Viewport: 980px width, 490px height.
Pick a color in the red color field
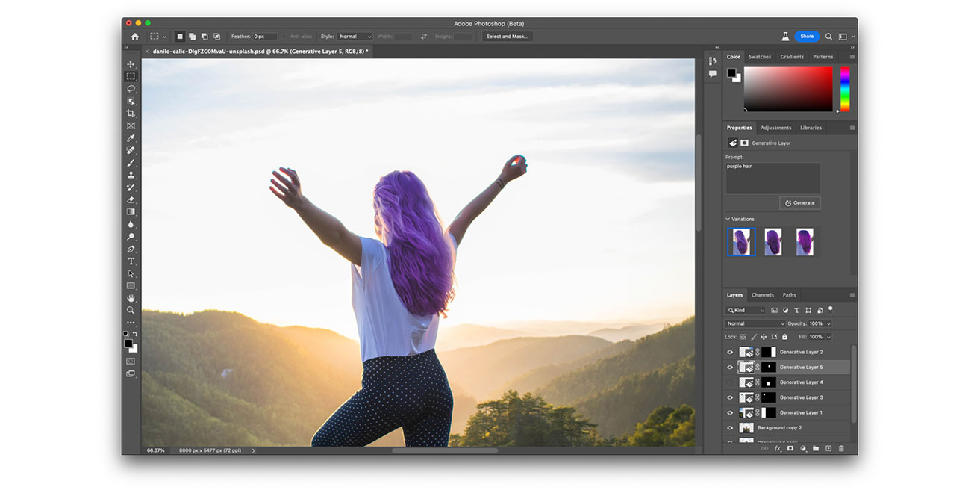[x=788, y=89]
